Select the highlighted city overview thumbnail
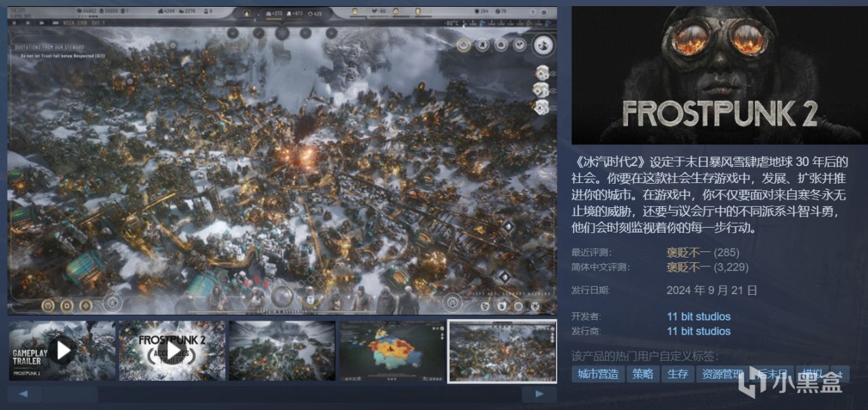868x410 pixels. coord(502,351)
